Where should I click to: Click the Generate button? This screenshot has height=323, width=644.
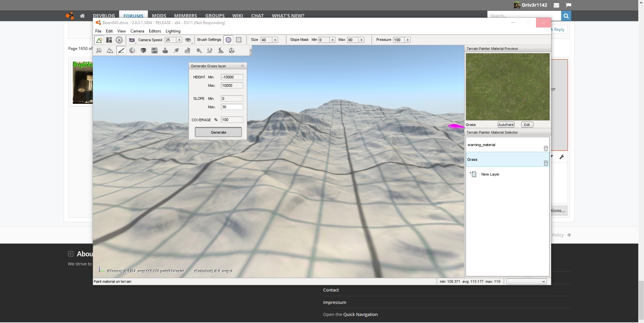218,132
